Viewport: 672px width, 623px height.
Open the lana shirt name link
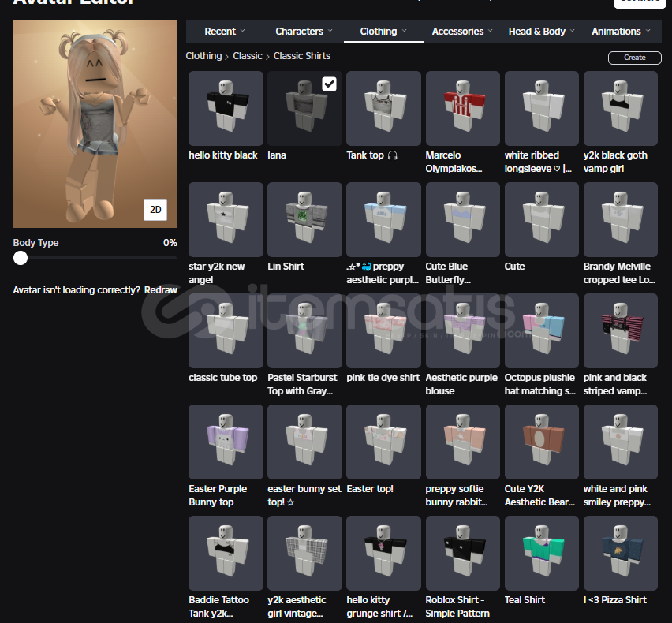[x=277, y=155]
